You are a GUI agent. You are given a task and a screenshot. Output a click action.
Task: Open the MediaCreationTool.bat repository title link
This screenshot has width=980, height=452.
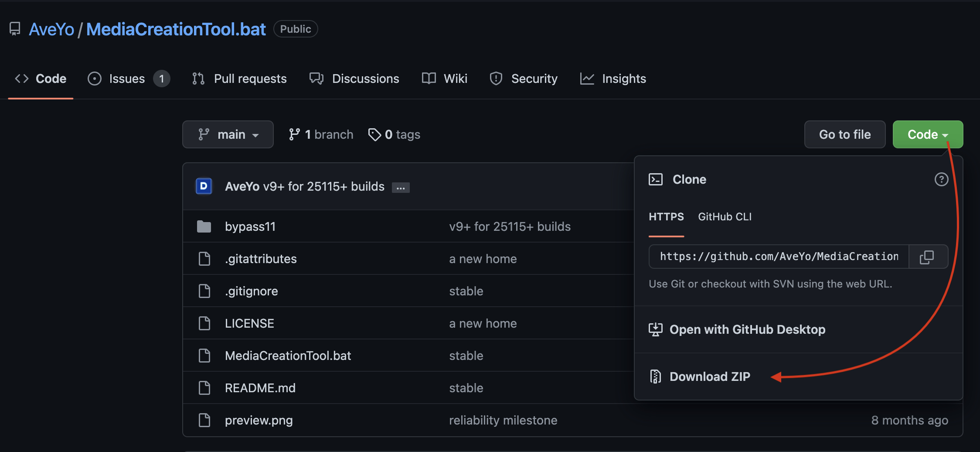[176, 29]
